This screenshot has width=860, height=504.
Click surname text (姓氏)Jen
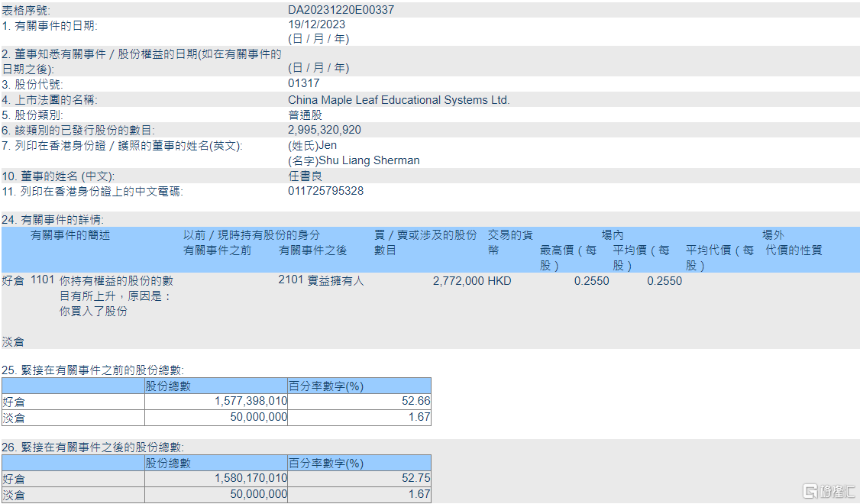312,145
